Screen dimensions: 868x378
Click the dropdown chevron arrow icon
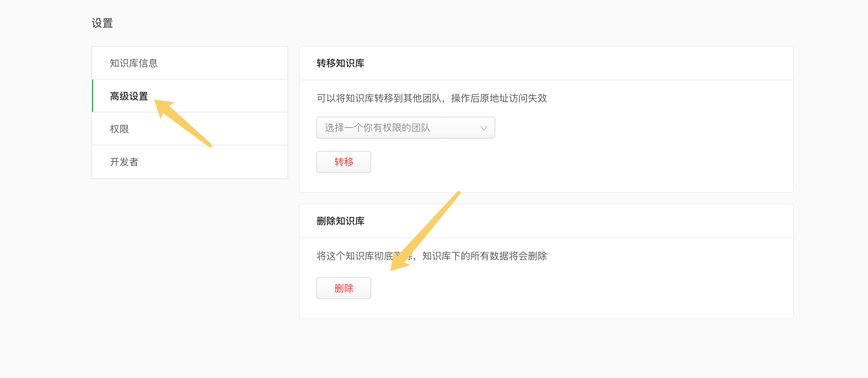click(483, 128)
